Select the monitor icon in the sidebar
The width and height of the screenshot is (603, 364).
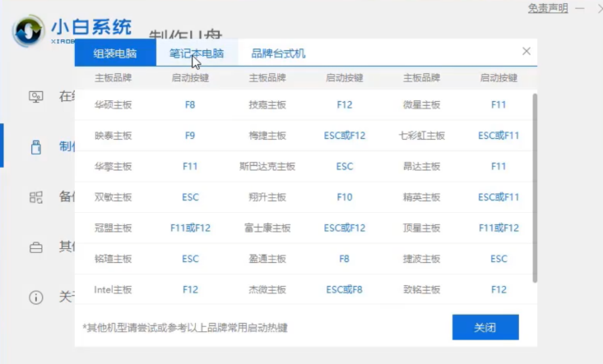click(35, 97)
